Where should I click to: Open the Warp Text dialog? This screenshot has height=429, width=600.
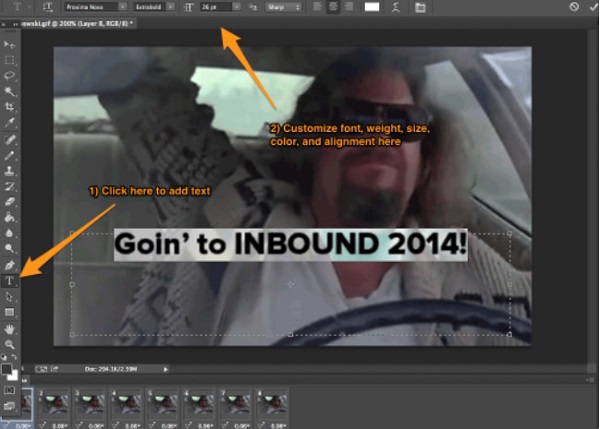396,7
